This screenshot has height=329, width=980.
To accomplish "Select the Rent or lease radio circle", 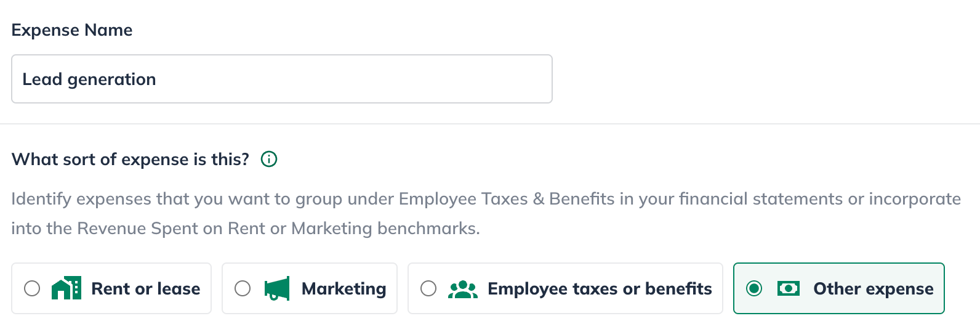I will [x=32, y=288].
